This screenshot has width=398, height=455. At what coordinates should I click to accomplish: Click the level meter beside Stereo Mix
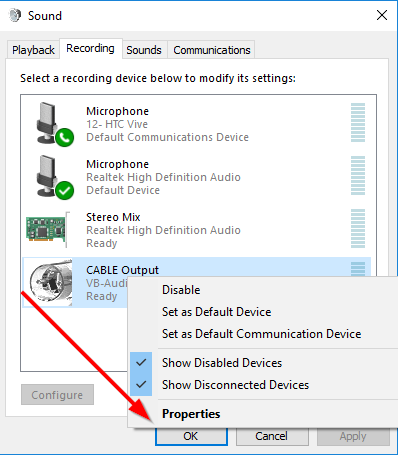point(358,229)
